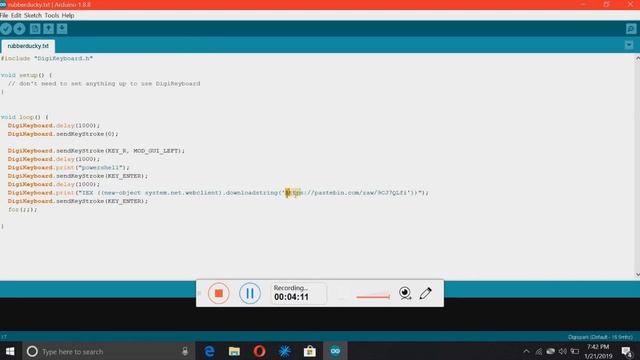Open network icon in system tray
Screen dimensions: 640x360
point(539,351)
